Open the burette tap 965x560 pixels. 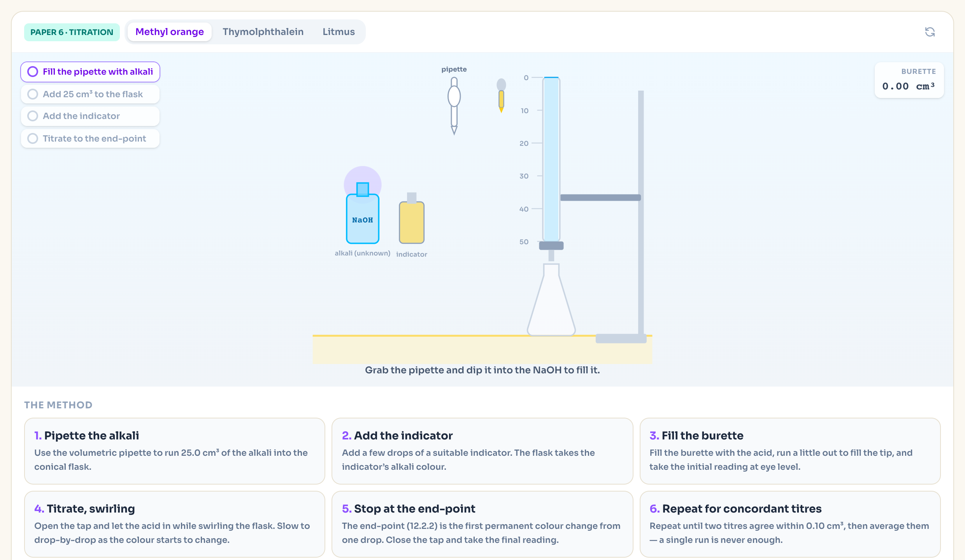pyautogui.click(x=551, y=246)
